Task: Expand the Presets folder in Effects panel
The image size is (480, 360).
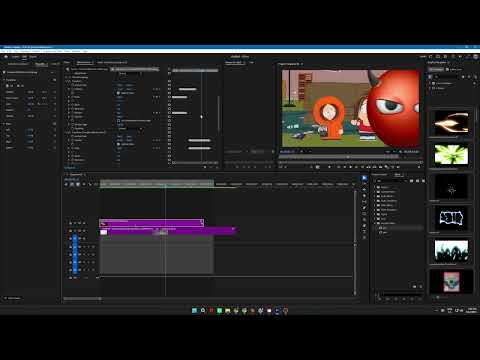Action: click(x=375, y=187)
